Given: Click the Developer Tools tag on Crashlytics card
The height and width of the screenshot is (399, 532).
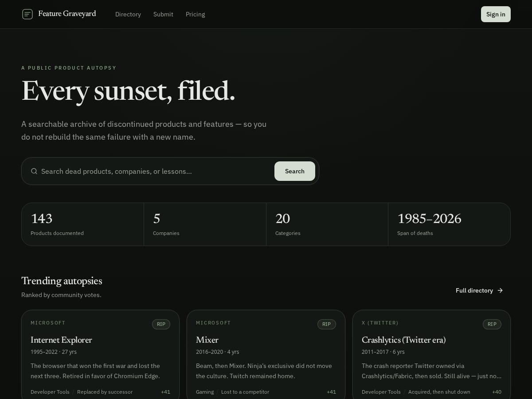Looking at the screenshot, I should click(381, 392).
